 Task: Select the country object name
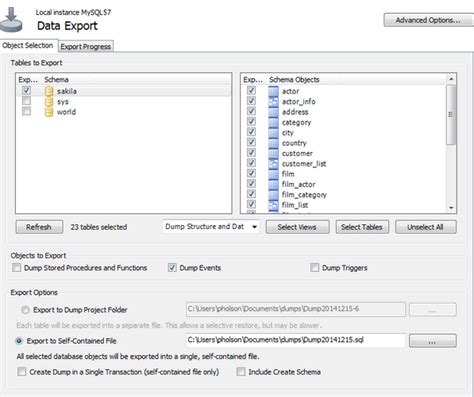tap(294, 143)
